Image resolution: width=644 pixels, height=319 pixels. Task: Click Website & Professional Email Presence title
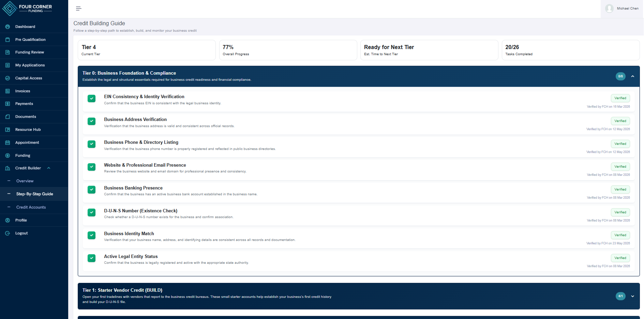click(x=145, y=165)
